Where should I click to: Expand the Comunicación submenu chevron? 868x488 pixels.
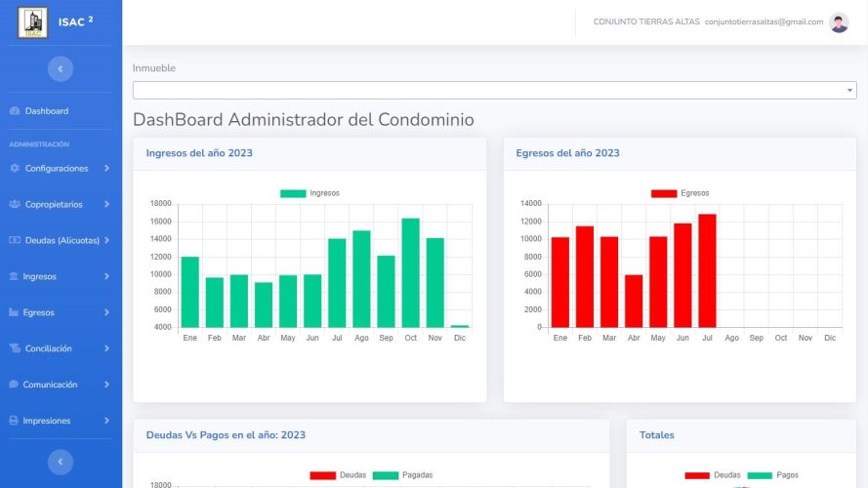tap(106, 384)
